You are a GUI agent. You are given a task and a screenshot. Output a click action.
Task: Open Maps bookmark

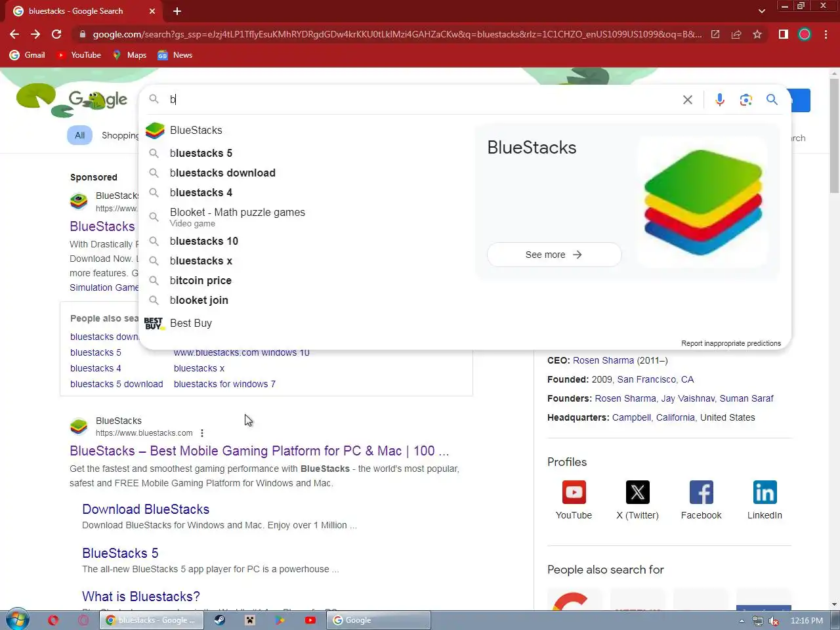click(x=129, y=55)
